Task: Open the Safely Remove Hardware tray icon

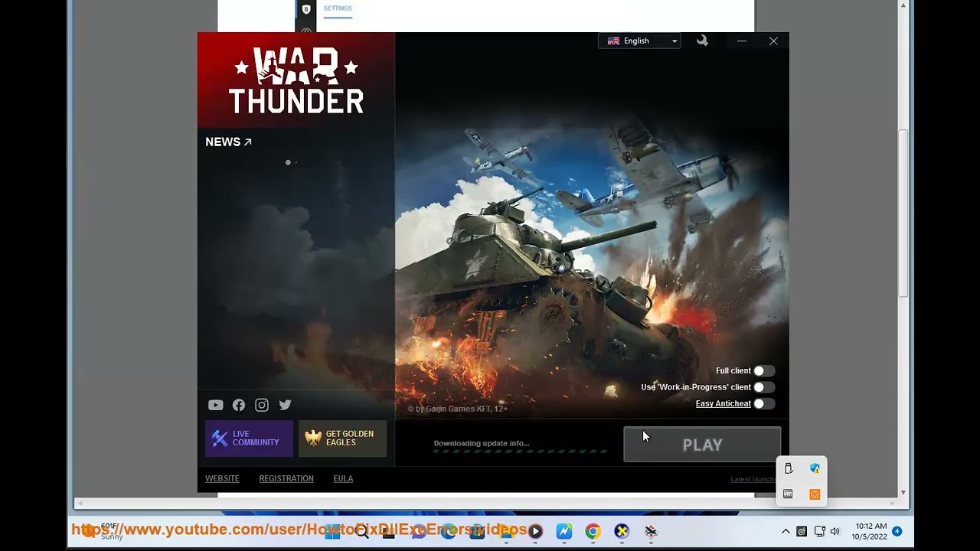Action: tap(789, 468)
